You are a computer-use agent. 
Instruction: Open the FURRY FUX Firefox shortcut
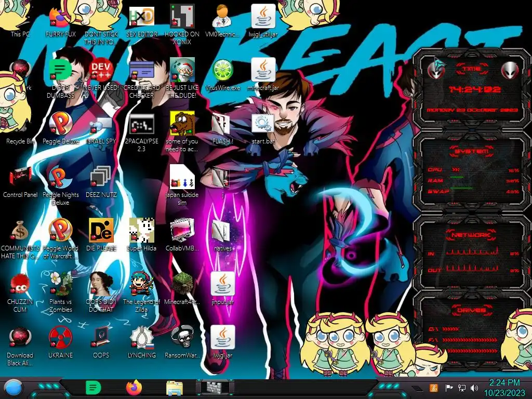(x=60, y=17)
